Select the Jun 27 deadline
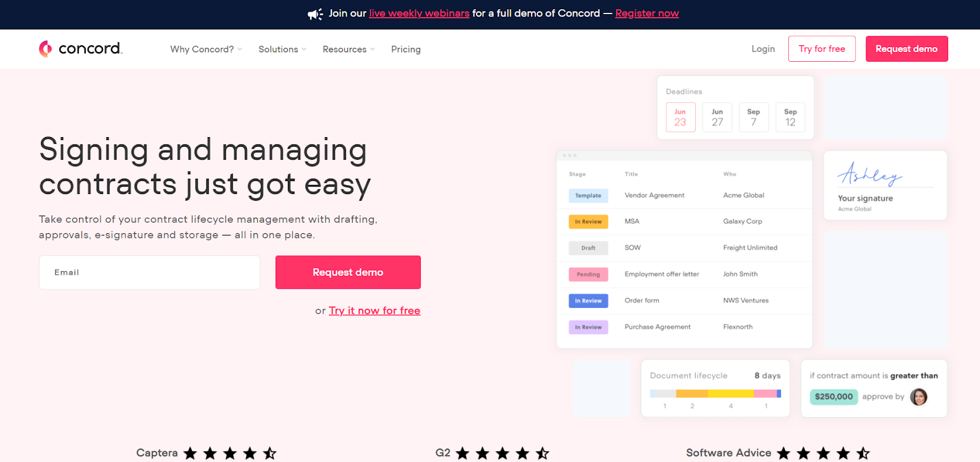 (717, 117)
